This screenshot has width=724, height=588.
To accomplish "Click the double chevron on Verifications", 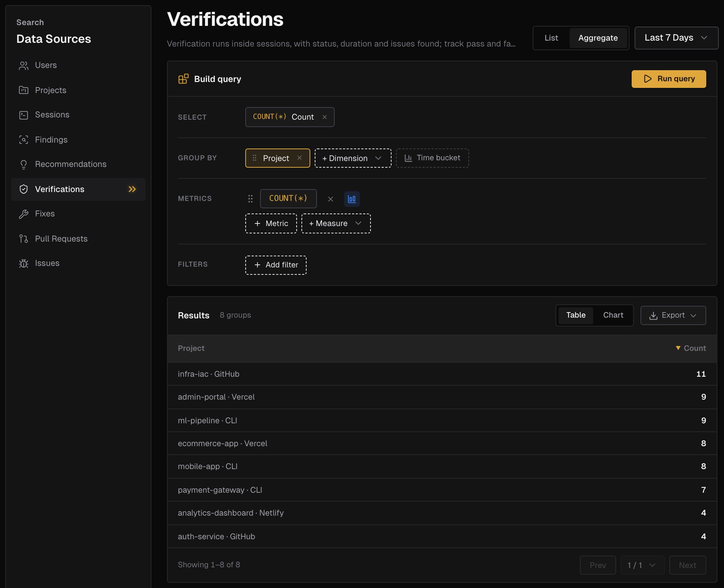I will (132, 189).
